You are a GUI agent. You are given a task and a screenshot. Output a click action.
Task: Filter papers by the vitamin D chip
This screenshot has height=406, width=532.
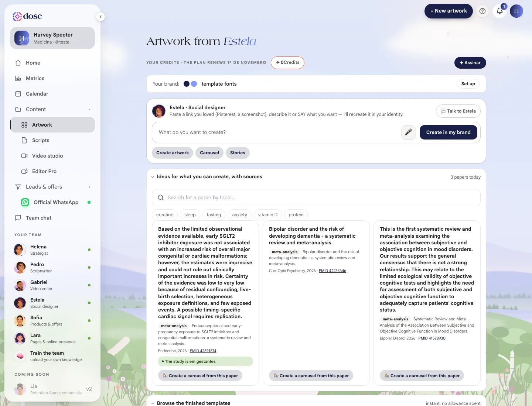click(x=268, y=215)
